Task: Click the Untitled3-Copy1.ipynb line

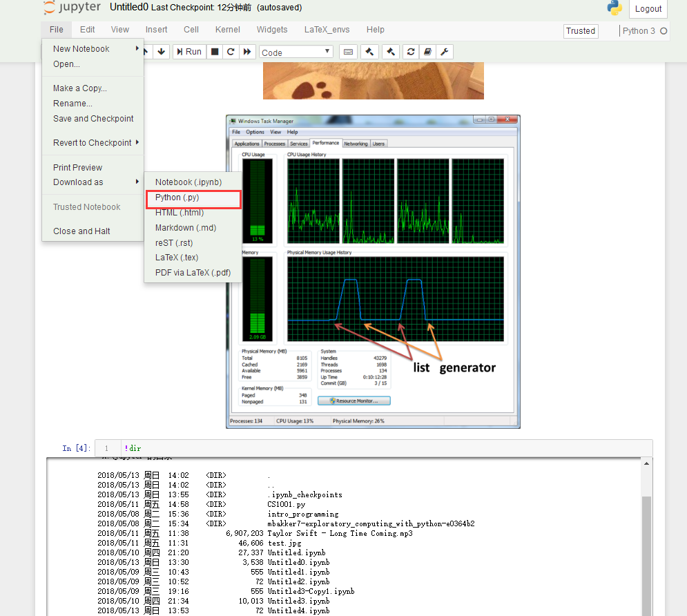Action: tap(226, 591)
